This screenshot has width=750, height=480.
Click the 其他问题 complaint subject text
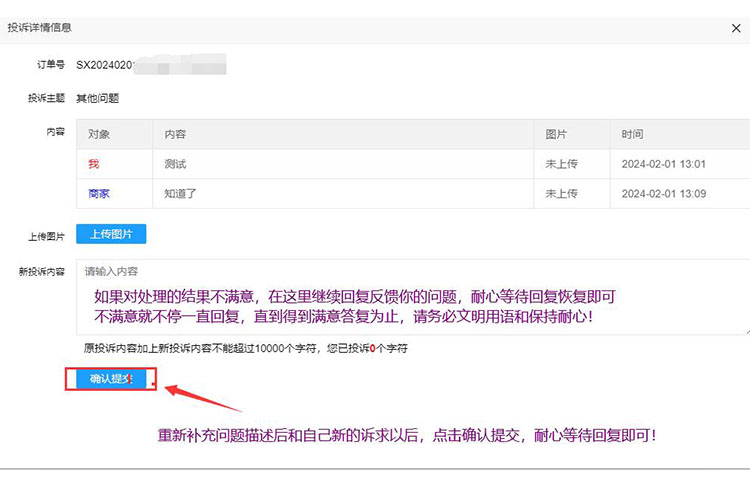(98, 98)
